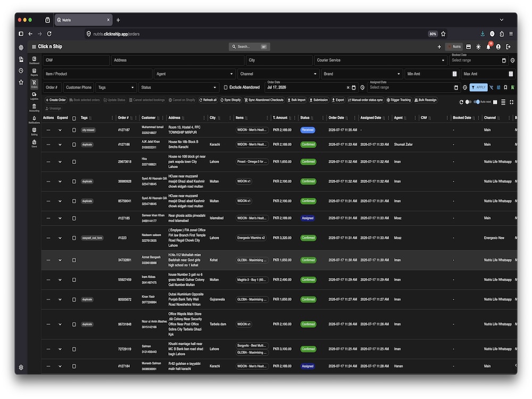Click the hamburger menu beside Click n Ship
This screenshot has width=532, height=399.
click(34, 46)
